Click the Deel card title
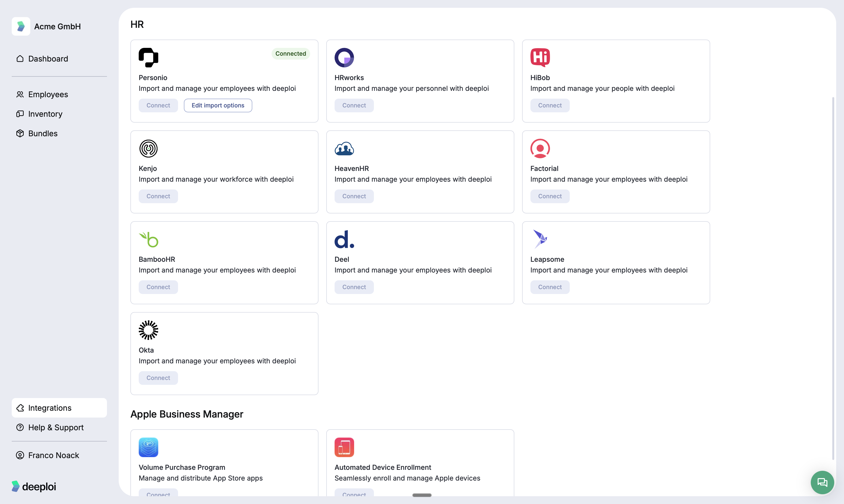 tap(342, 260)
